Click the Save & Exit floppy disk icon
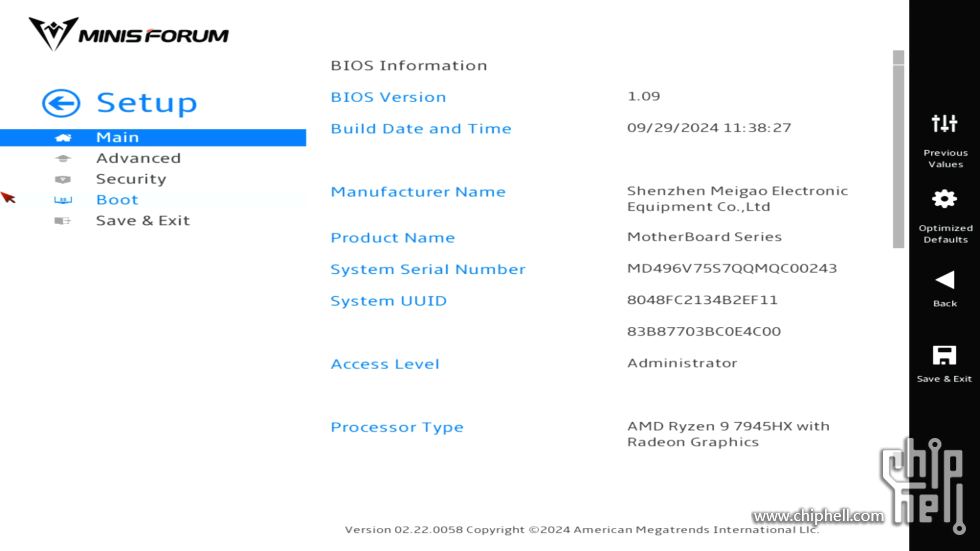 point(944,355)
